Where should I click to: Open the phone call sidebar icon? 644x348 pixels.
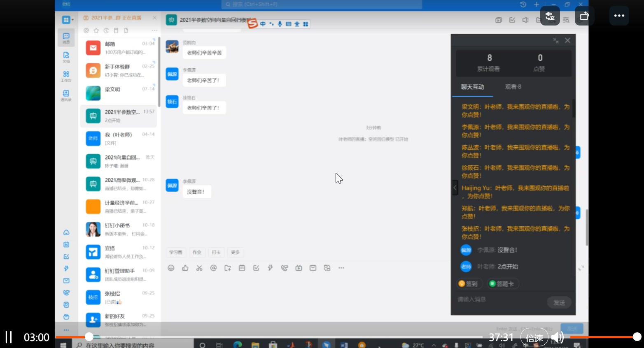coord(66,292)
